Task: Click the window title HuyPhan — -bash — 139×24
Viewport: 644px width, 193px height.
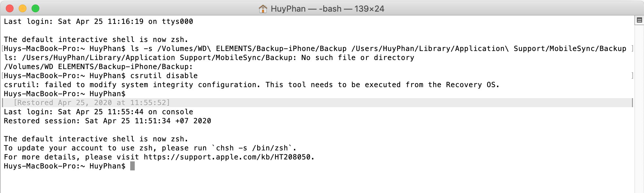Action: click(327, 9)
